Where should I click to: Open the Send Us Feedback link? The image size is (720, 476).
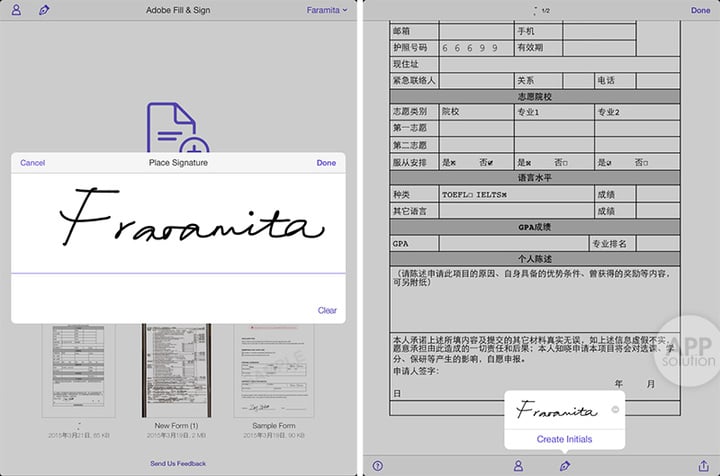178,464
